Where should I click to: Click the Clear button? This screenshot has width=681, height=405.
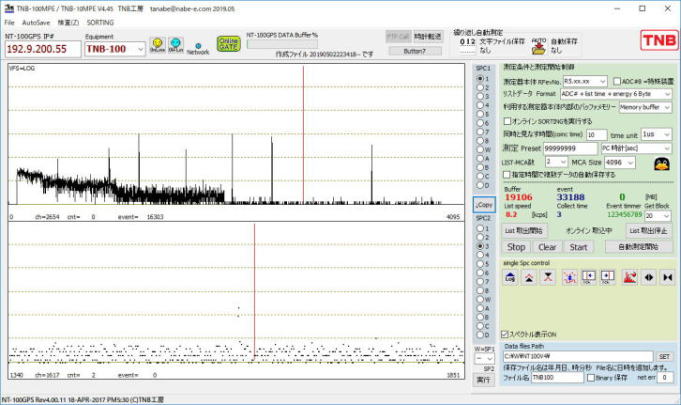tap(547, 247)
